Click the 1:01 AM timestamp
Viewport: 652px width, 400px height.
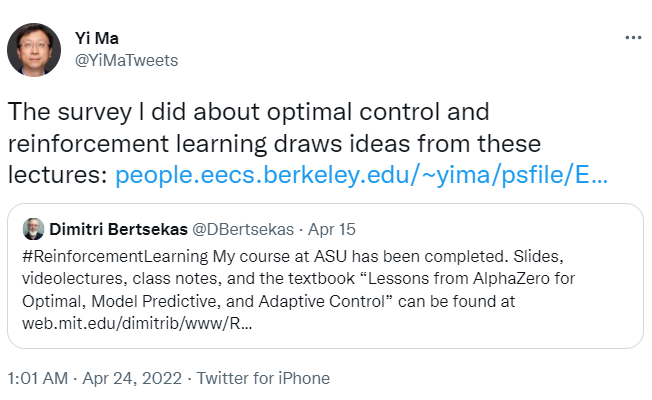38,379
